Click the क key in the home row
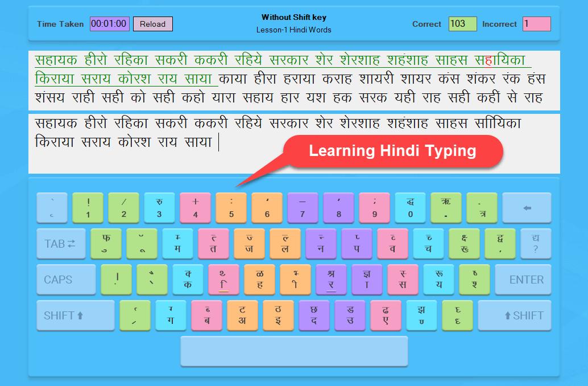This screenshot has height=386, width=588. (188, 280)
